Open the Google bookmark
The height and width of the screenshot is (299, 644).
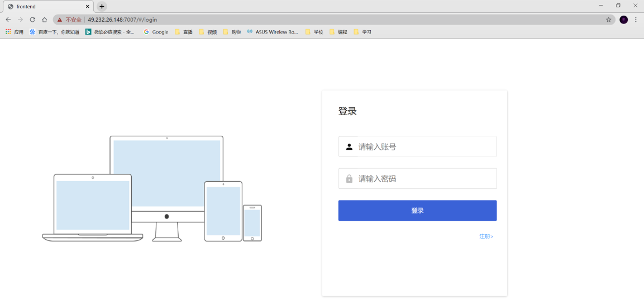click(x=156, y=32)
